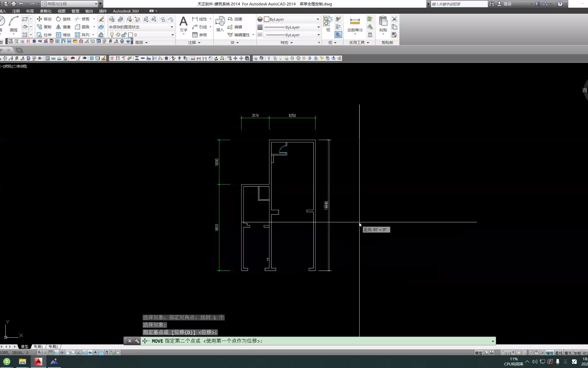This screenshot has height=368, width=588.
Task: Click the 编辑属性 edit attributes tool
Action: [239, 35]
